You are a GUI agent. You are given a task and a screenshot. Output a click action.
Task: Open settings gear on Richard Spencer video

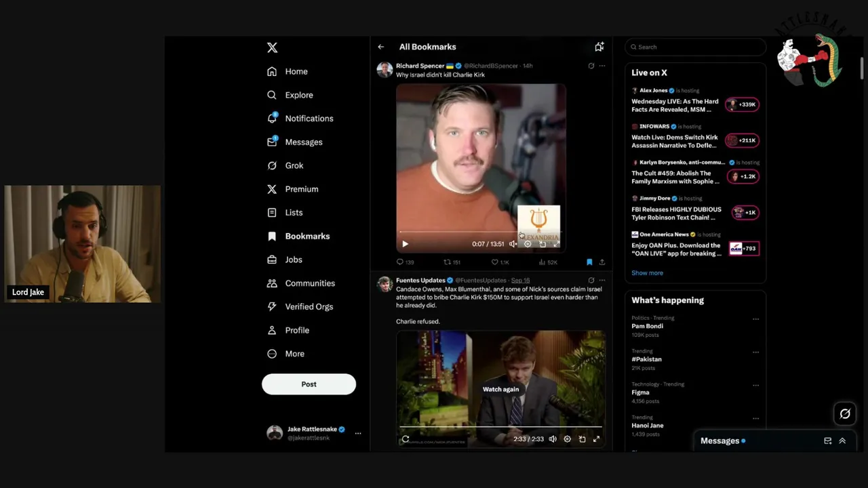click(528, 244)
